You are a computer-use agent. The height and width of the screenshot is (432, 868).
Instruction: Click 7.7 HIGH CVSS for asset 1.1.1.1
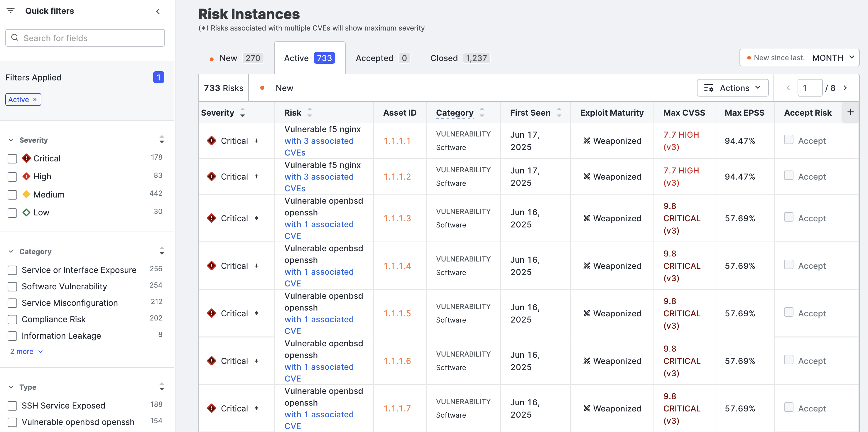[681, 141]
